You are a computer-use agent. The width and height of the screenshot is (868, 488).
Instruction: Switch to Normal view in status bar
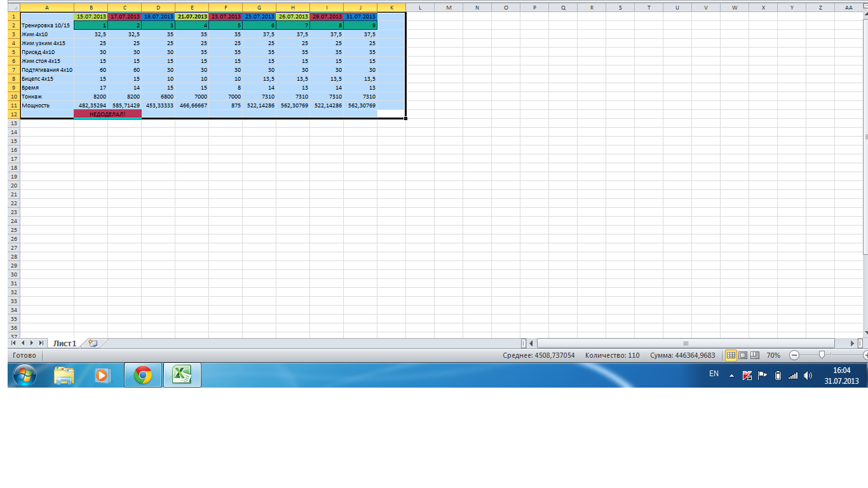(x=731, y=355)
